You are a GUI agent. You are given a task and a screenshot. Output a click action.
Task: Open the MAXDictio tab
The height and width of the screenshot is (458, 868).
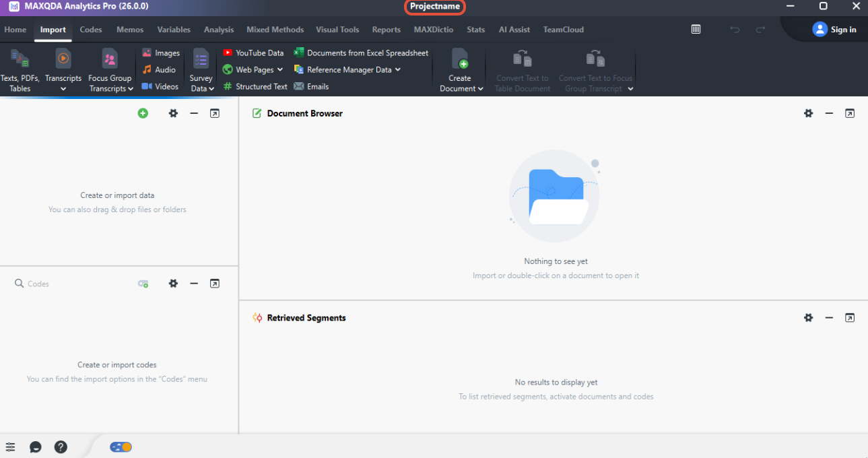(434, 30)
